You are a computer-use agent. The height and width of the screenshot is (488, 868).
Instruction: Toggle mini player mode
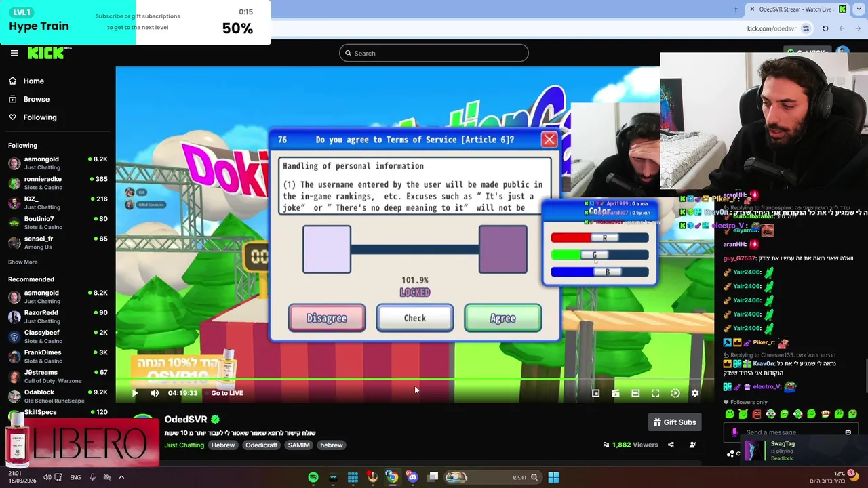tap(595, 393)
